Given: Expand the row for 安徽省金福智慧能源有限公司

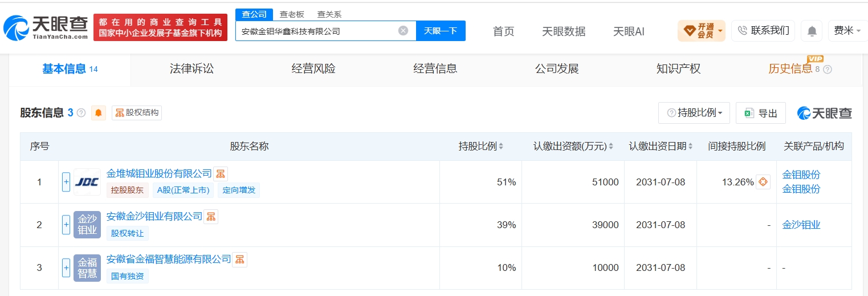Looking at the screenshot, I should pyautogui.click(x=66, y=267).
